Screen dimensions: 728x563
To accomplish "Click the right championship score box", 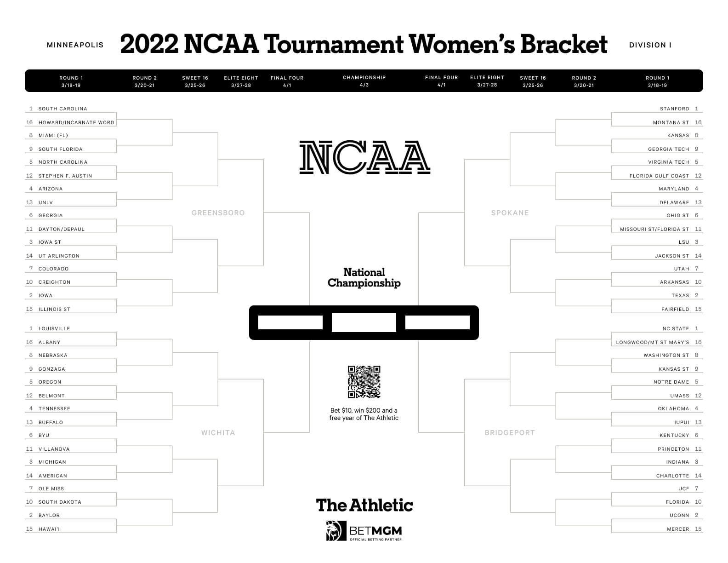I will [437, 322].
